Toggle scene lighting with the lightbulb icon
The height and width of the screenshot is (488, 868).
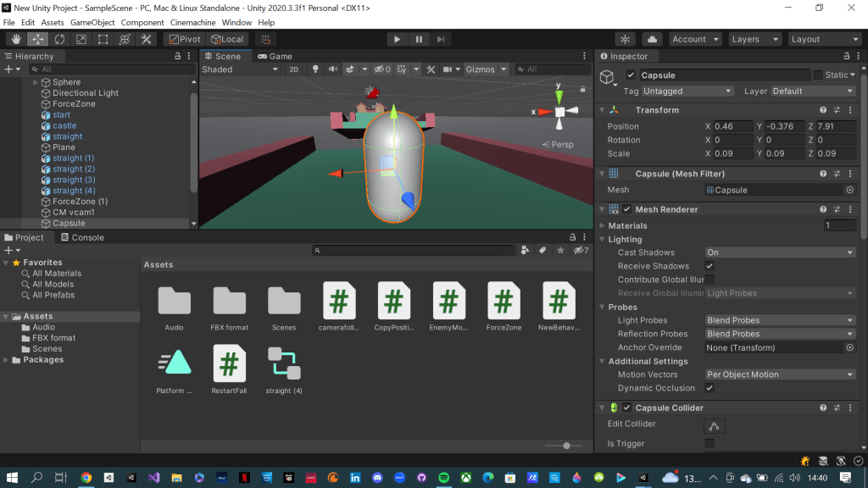[x=316, y=69]
